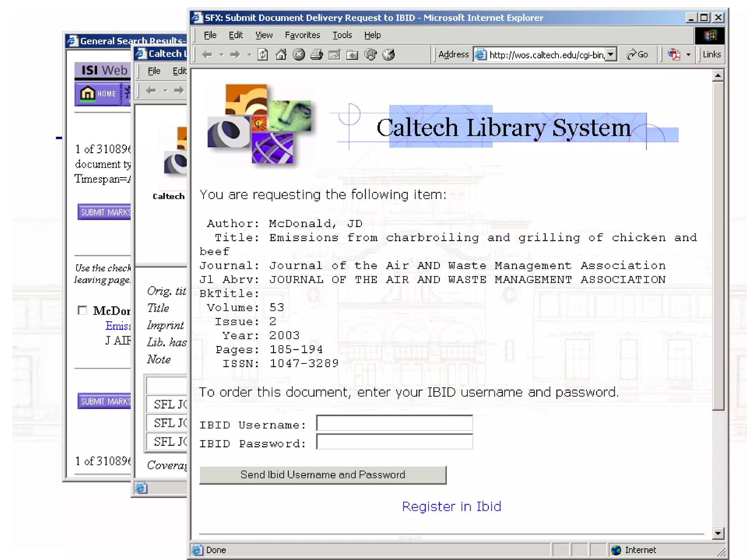Check the McDonald record checkbox
This screenshot has width=747, height=560.
click(x=83, y=310)
